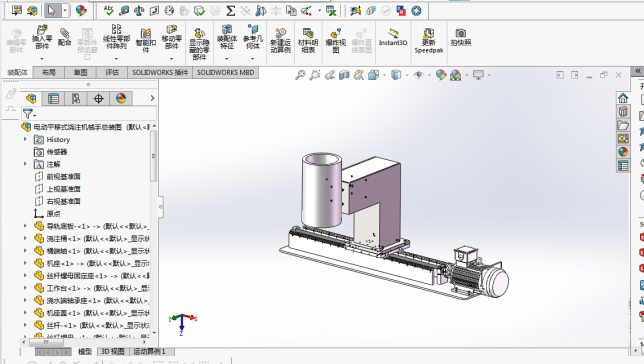Switch to the 布局 layout ribbon tab
This screenshot has height=364, width=644.
[x=48, y=72]
